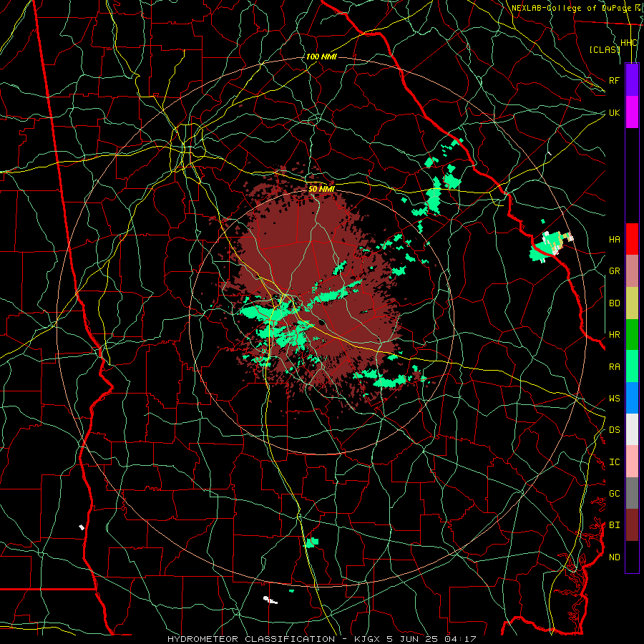Click the 'ND' legend label
The width and height of the screenshot is (644, 644).
[x=614, y=557]
